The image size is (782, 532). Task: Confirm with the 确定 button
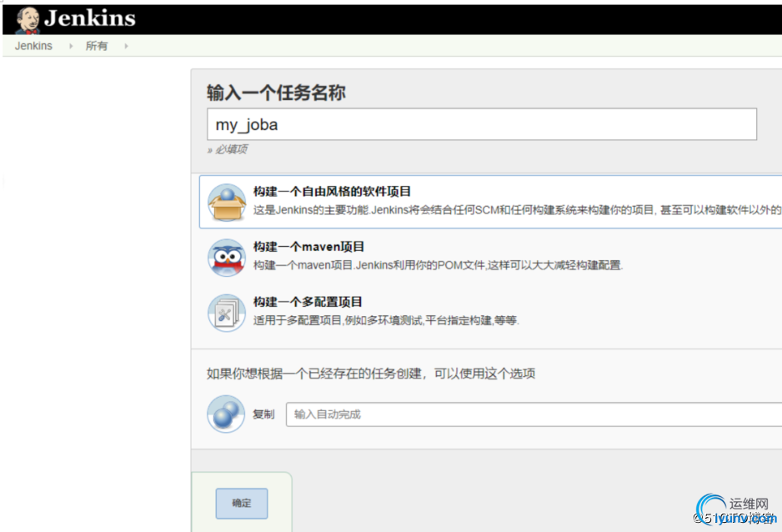pyautogui.click(x=242, y=503)
